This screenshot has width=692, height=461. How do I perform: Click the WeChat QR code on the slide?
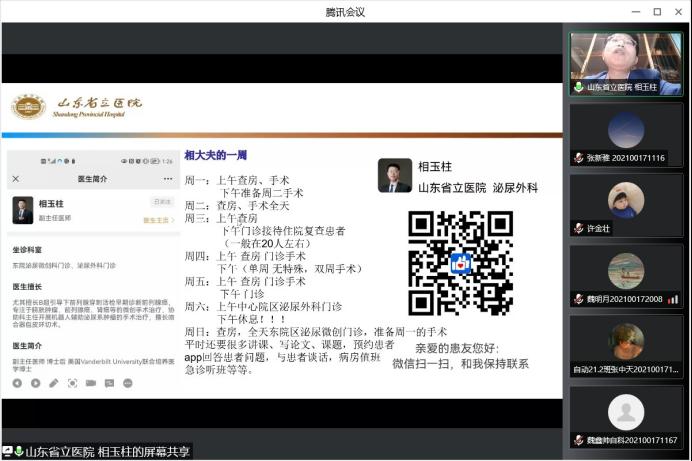point(461,263)
